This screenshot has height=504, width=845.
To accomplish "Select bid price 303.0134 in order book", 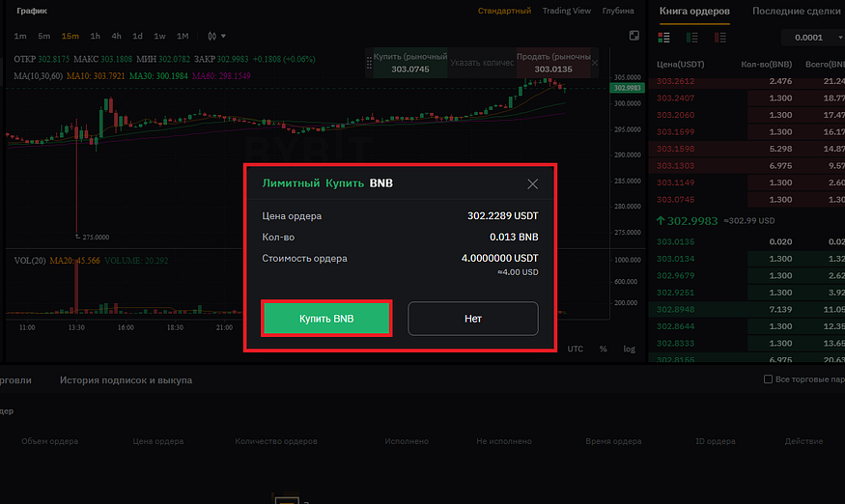I will (675, 259).
